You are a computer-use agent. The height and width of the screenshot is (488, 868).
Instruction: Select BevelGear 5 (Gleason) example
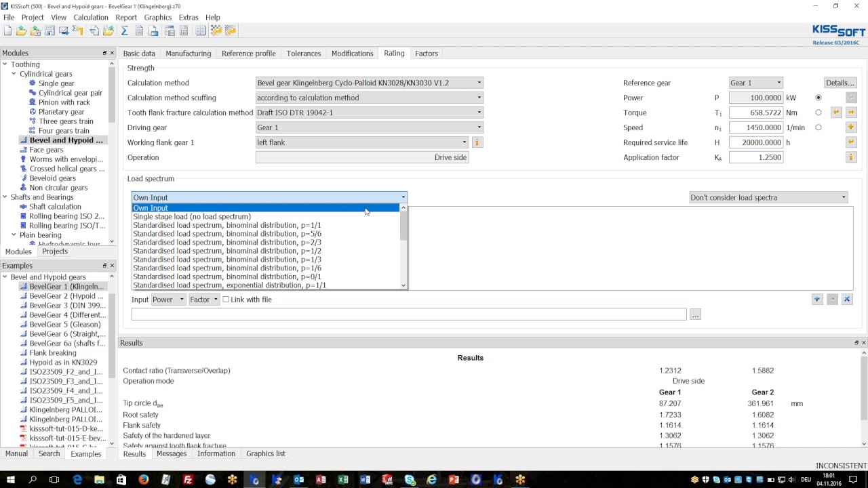tap(65, 324)
